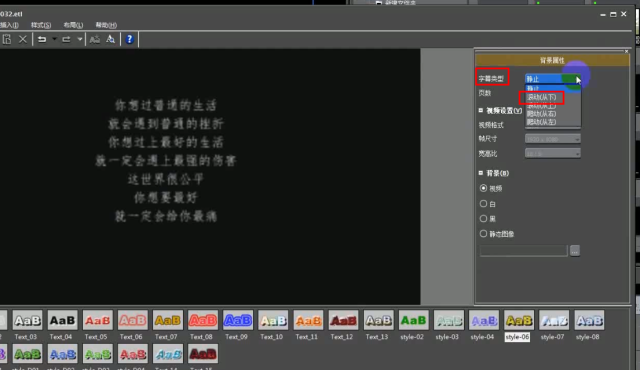Click the 背景属性 panel header
The image size is (640, 370).
pyautogui.click(x=552, y=60)
